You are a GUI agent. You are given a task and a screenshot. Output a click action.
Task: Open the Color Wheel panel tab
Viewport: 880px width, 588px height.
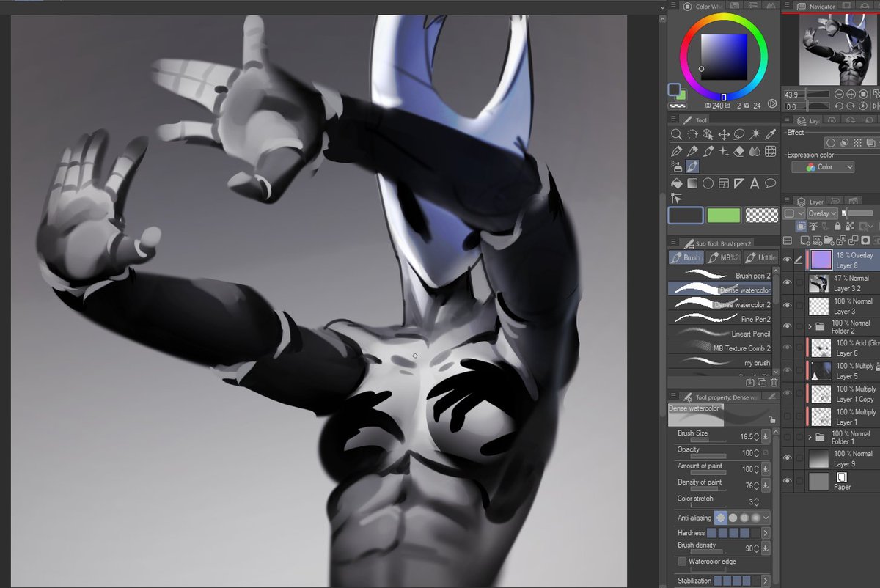pyautogui.click(x=703, y=7)
